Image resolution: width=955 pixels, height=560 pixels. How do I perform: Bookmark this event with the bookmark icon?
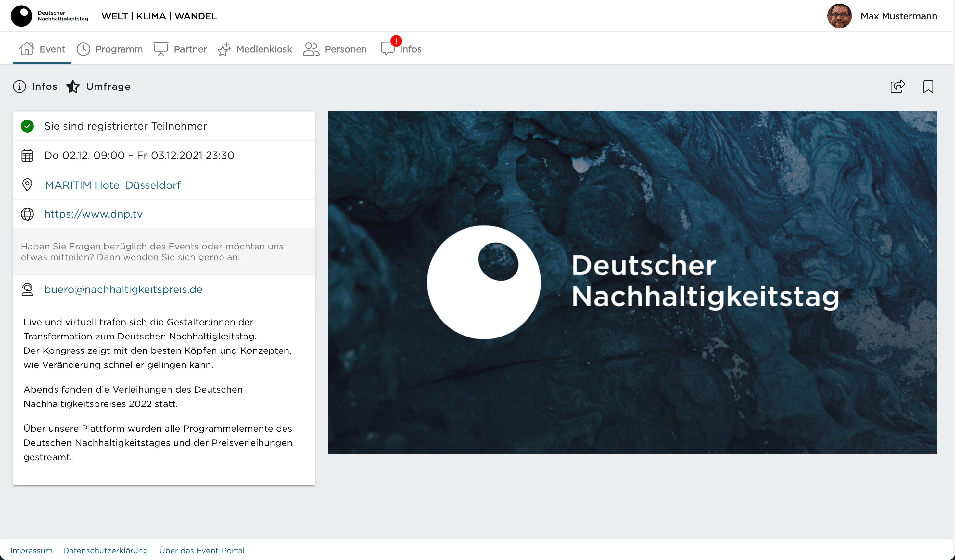pos(928,86)
